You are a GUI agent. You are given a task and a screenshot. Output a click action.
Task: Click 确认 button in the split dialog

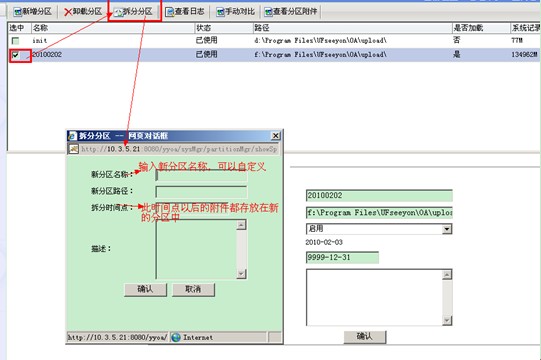pos(145,289)
